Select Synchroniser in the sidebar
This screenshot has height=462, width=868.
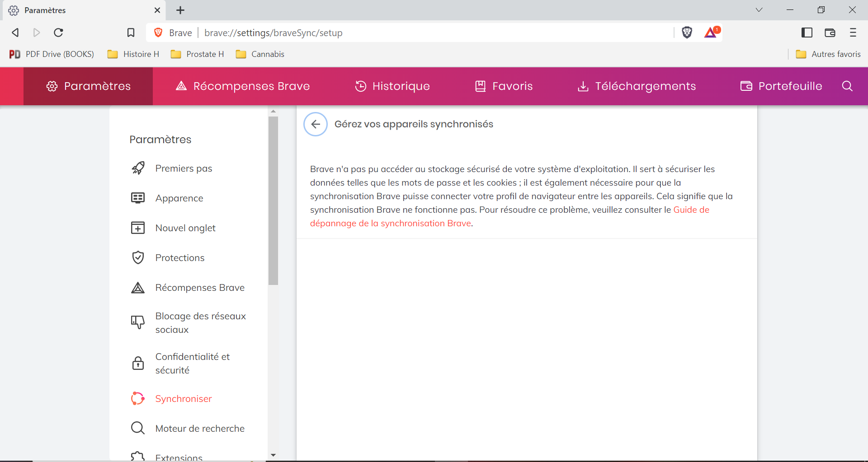click(184, 399)
